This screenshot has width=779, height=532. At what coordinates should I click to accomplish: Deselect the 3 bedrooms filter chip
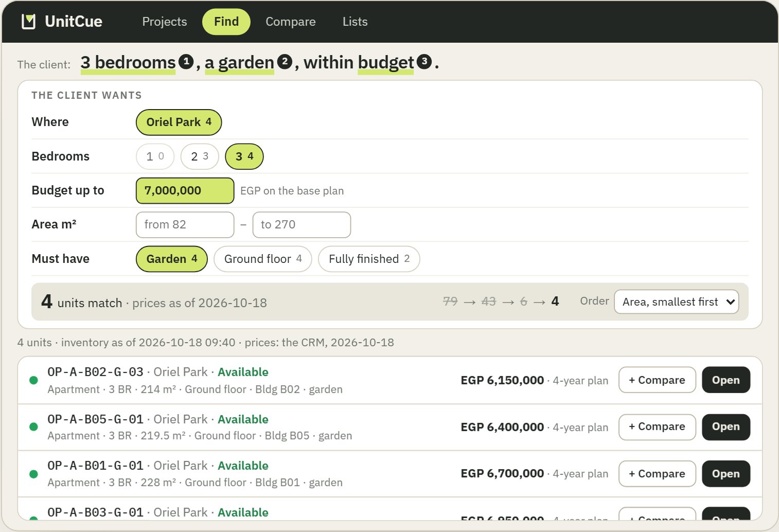[244, 156]
